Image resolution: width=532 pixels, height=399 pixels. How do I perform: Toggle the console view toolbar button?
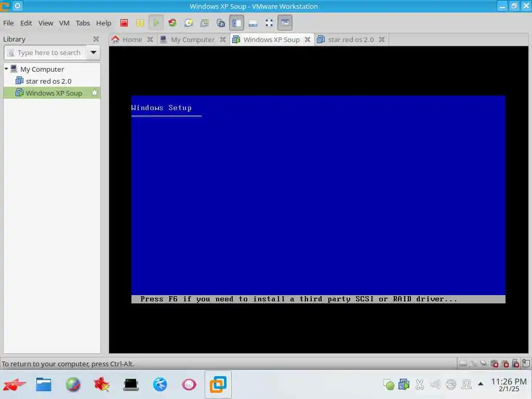pyautogui.click(x=285, y=23)
